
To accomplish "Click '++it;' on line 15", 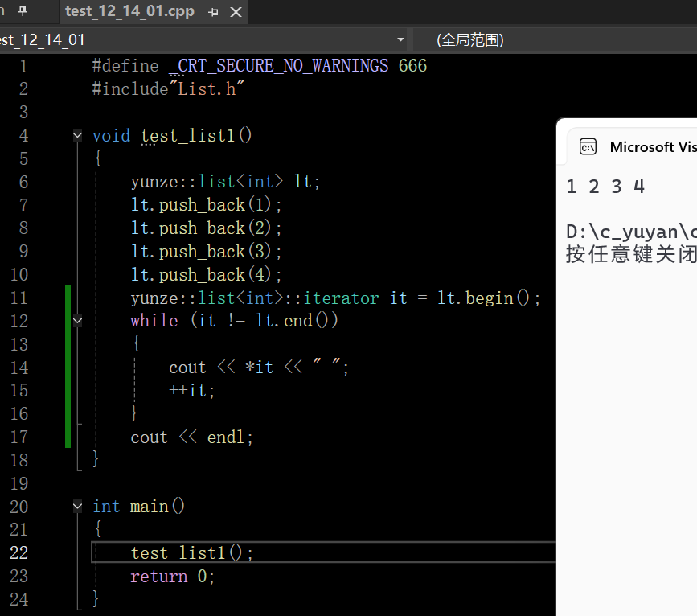I will pos(192,391).
